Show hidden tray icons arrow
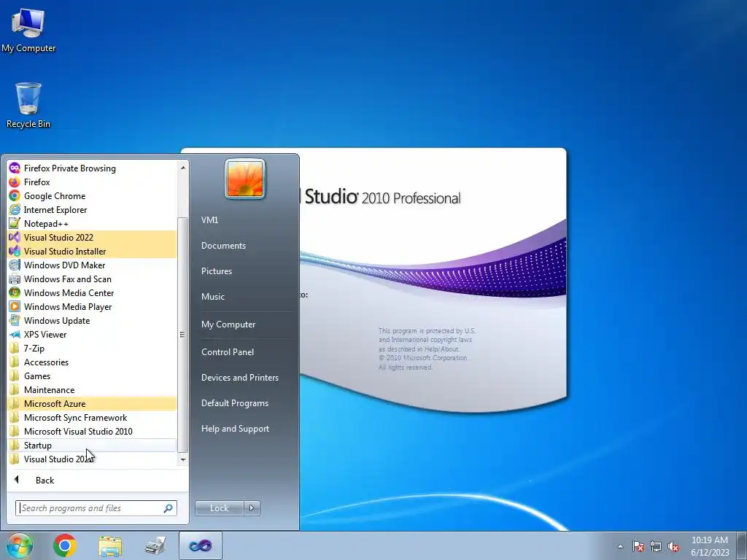 point(620,547)
